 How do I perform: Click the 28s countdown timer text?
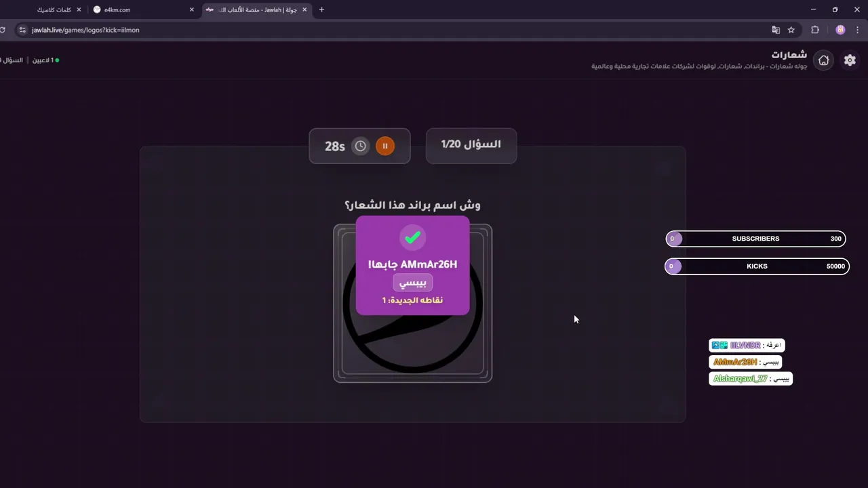335,146
